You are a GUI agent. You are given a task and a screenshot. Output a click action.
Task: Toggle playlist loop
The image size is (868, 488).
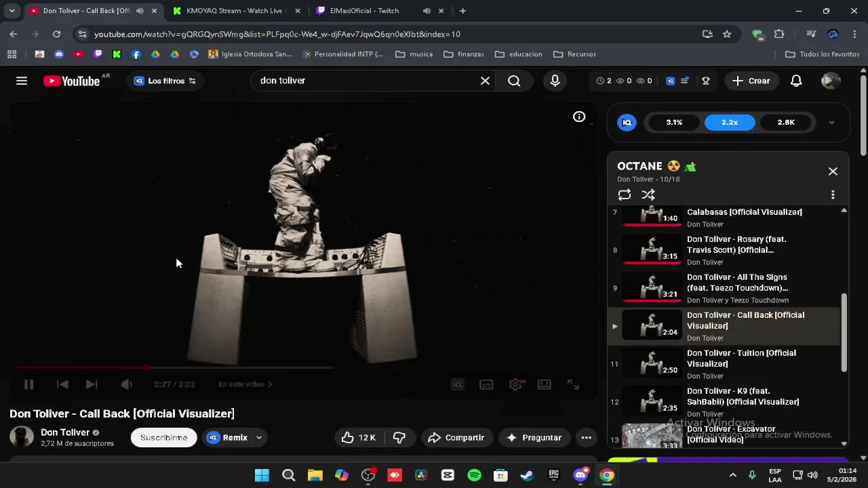(x=625, y=195)
